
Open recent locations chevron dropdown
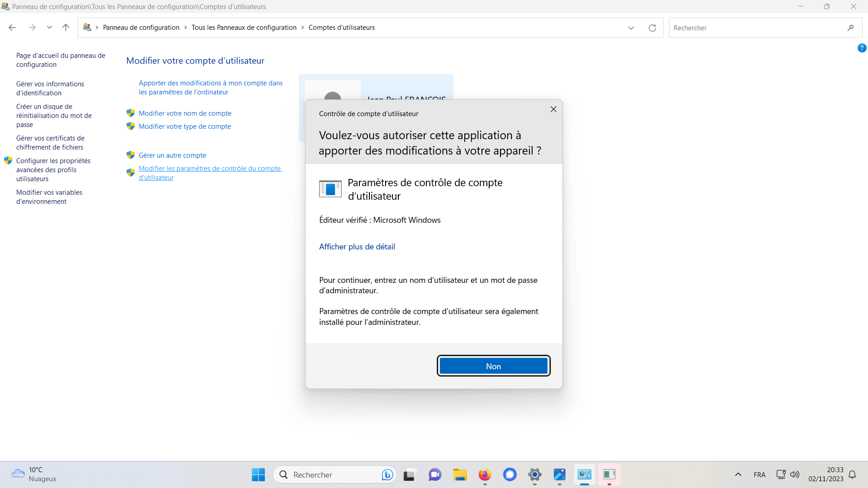49,28
